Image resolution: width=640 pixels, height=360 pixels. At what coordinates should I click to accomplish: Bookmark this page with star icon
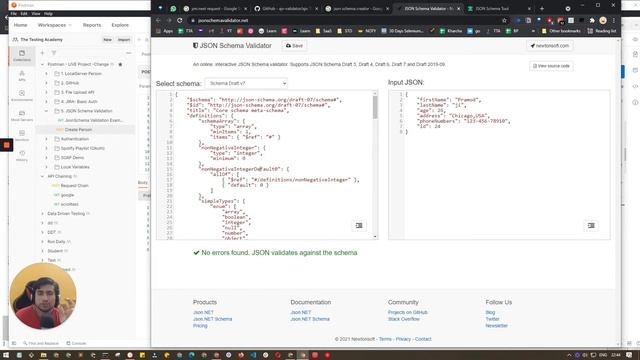coord(504,20)
